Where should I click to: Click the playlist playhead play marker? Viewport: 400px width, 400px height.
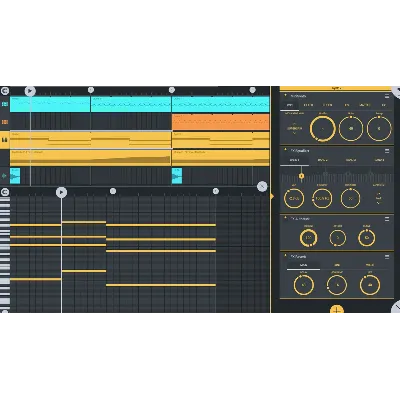[30, 91]
